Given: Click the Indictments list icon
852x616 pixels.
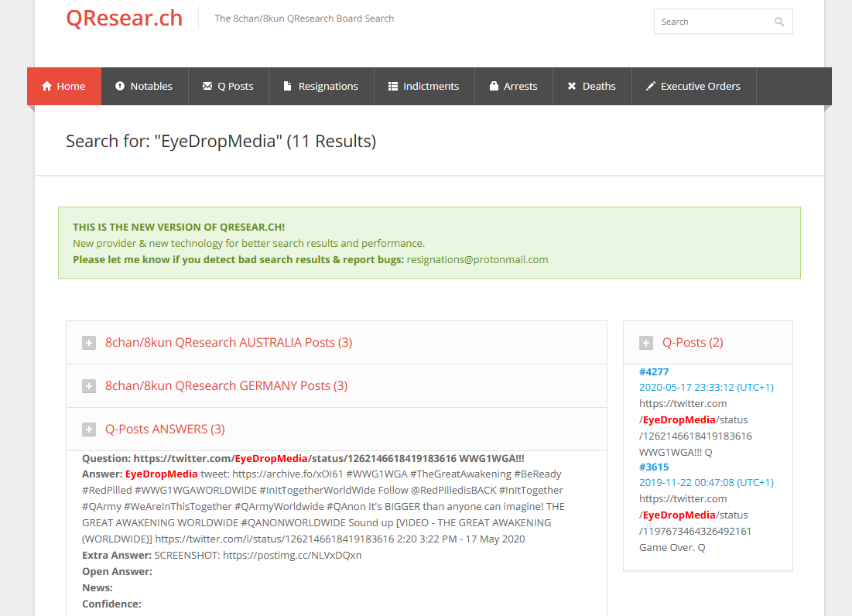Looking at the screenshot, I should click(x=393, y=87).
